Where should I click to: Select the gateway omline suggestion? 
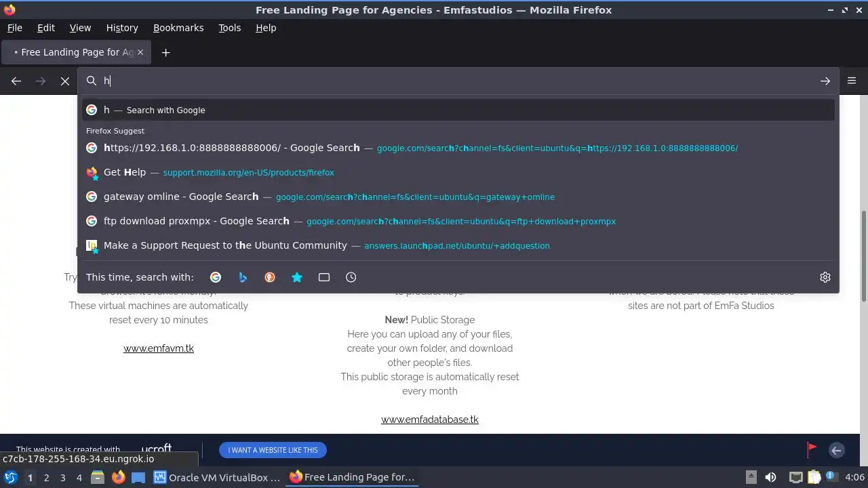(458, 197)
